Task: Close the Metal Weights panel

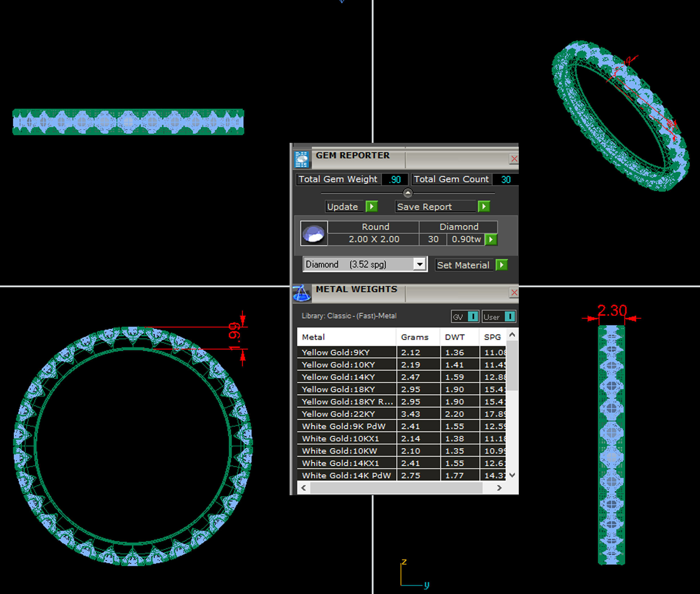Action: (514, 292)
